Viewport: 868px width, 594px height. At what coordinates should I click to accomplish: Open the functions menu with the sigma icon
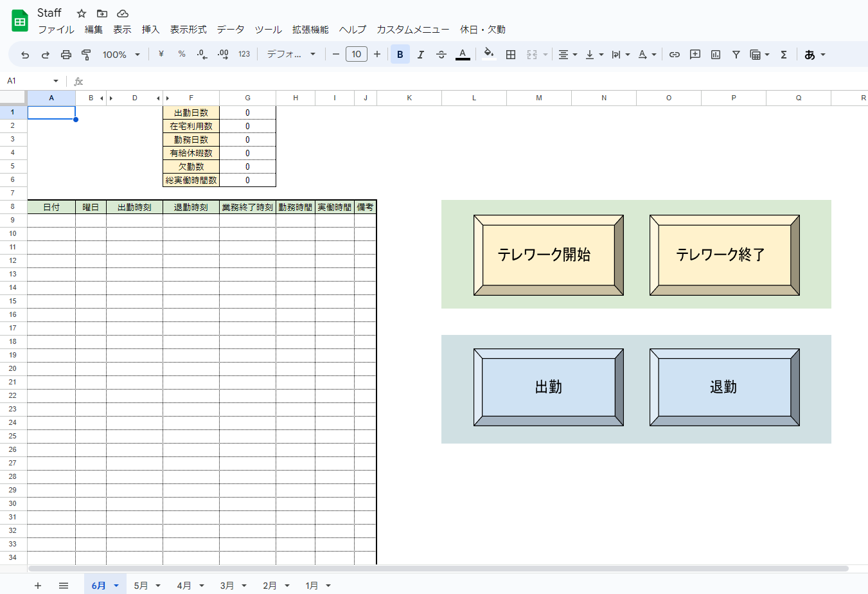(x=783, y=54)
